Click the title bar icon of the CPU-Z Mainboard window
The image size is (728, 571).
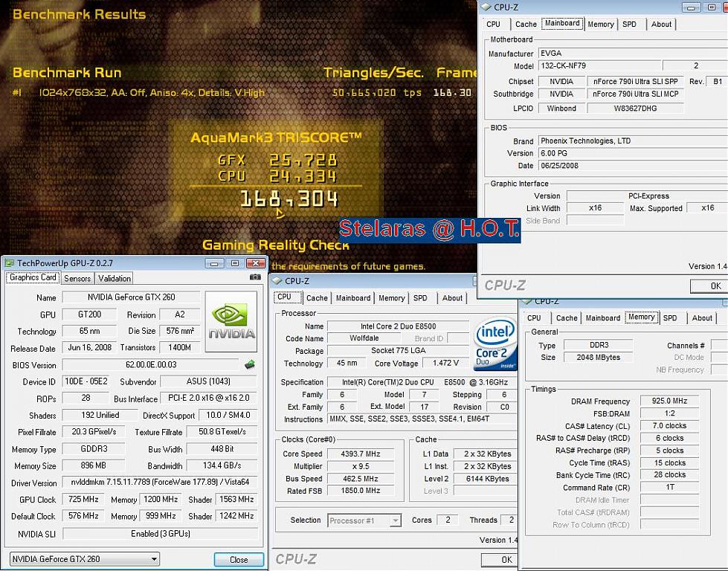click(x=486, y=7)
